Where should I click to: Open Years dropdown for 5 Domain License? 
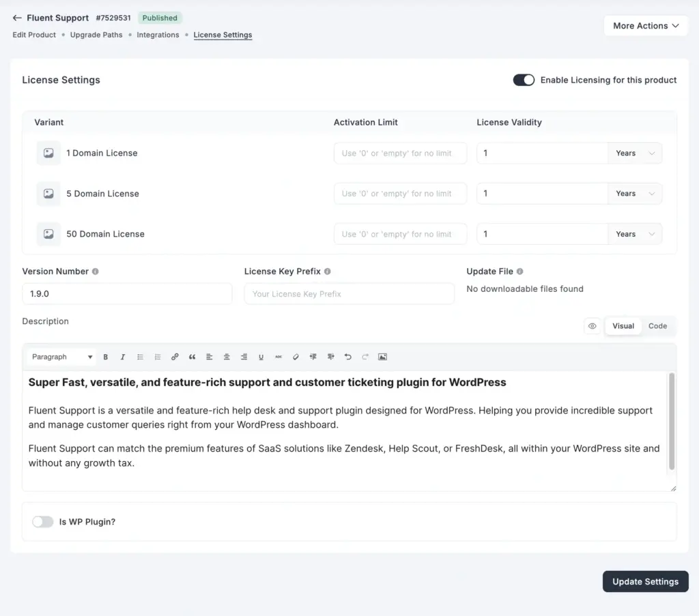click(x=635, y=194)
